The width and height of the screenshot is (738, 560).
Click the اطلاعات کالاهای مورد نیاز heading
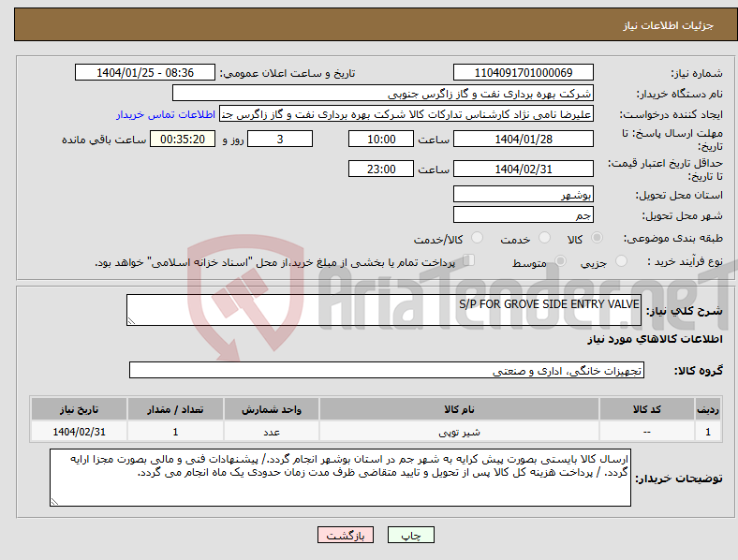[x=655, y=339]
